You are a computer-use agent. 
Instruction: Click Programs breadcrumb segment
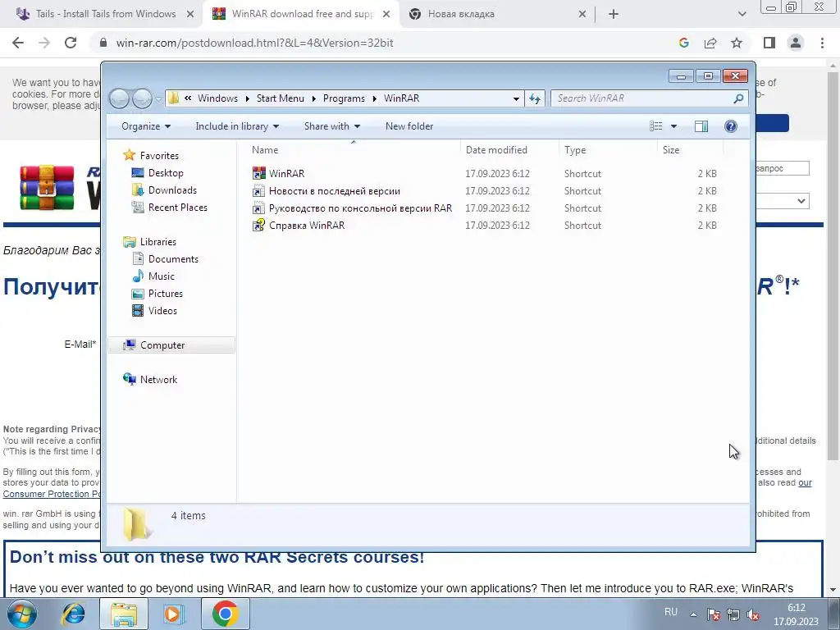coord(344,98)
